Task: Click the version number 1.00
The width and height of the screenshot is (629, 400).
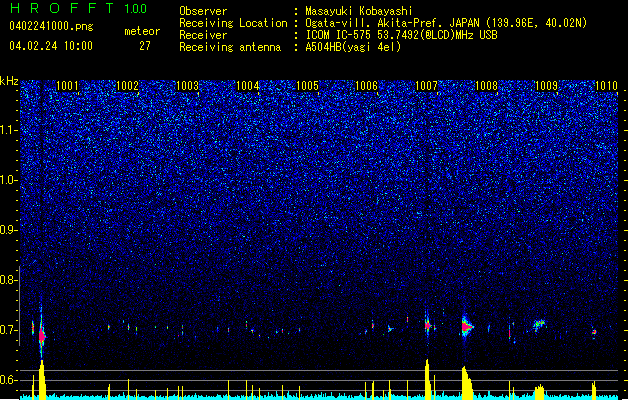Action: point(136,9)
